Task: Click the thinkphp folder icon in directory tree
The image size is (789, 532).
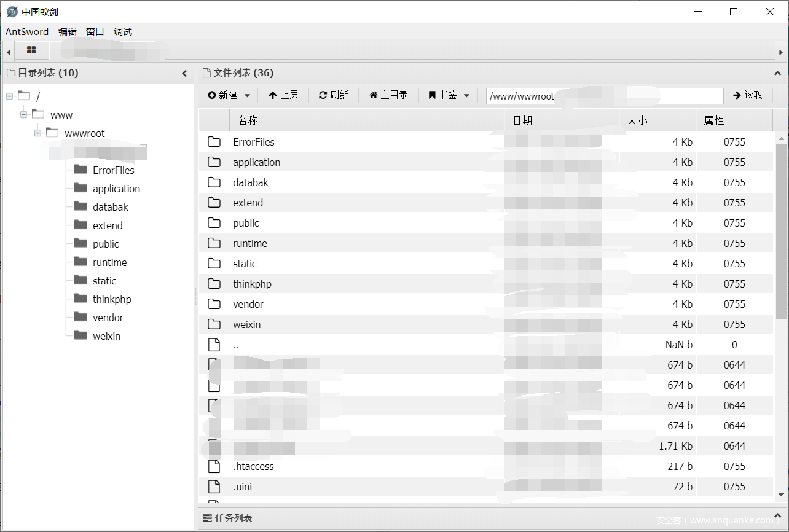Action: 80,299
